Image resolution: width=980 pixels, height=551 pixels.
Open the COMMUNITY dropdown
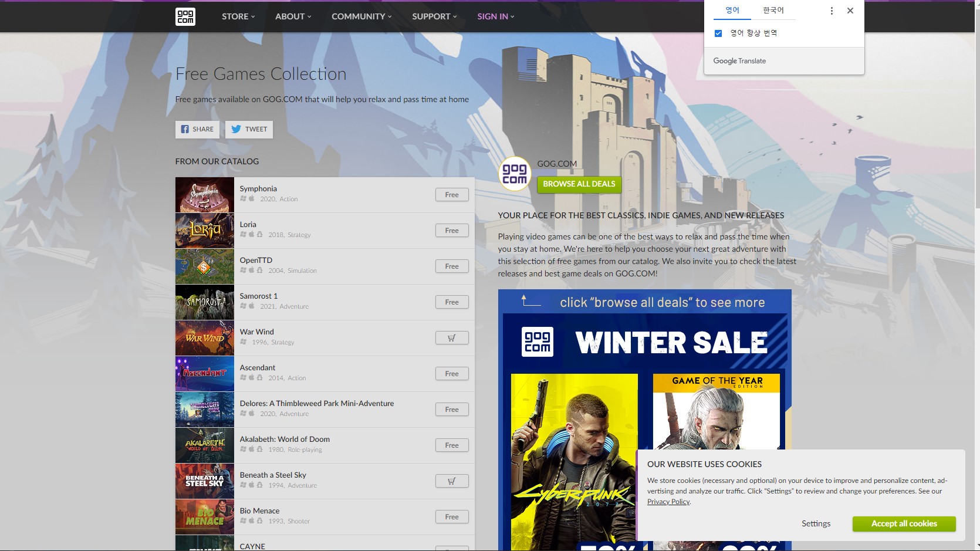tap(361, 16)
